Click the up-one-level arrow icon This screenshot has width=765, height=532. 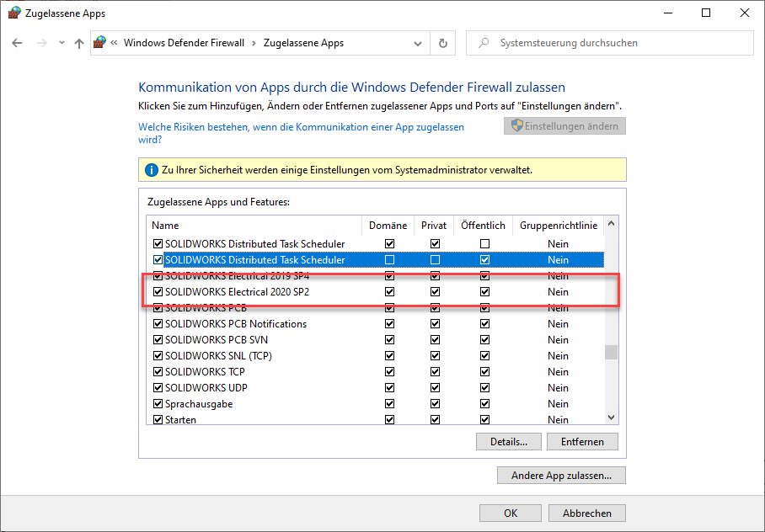[x=78, y=43]
